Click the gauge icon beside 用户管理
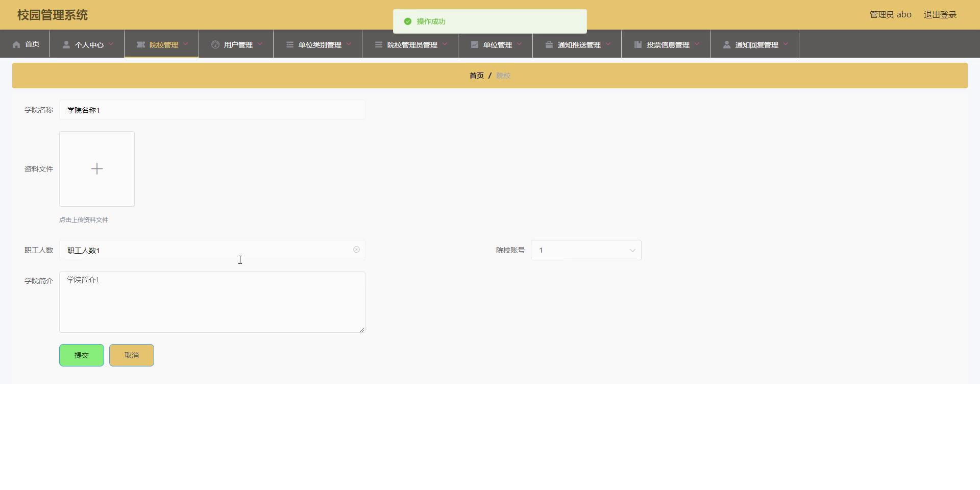The image size is (980, 490). click(215, 45)
